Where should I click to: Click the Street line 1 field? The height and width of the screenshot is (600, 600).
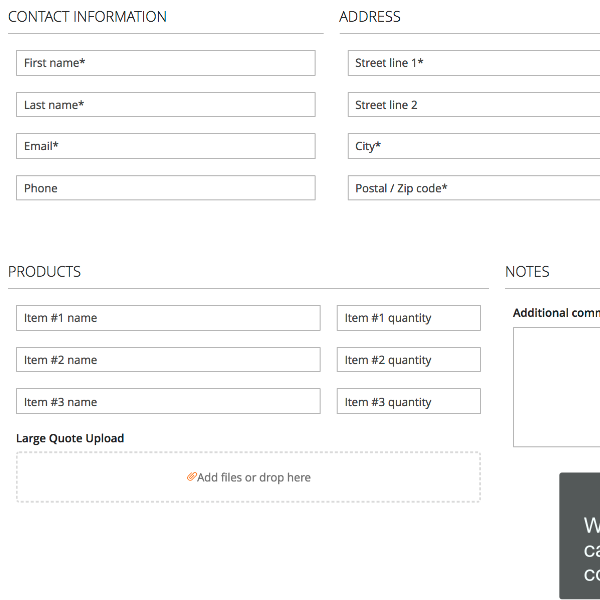point(474,63)
